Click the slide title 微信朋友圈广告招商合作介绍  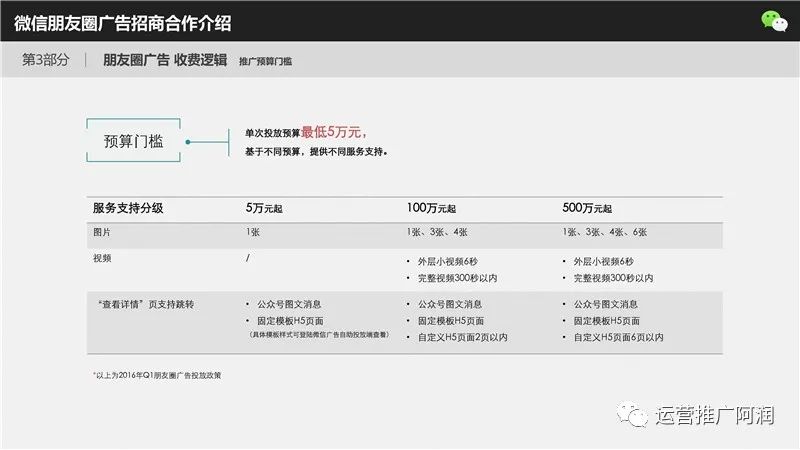click(x=122, y=23)
